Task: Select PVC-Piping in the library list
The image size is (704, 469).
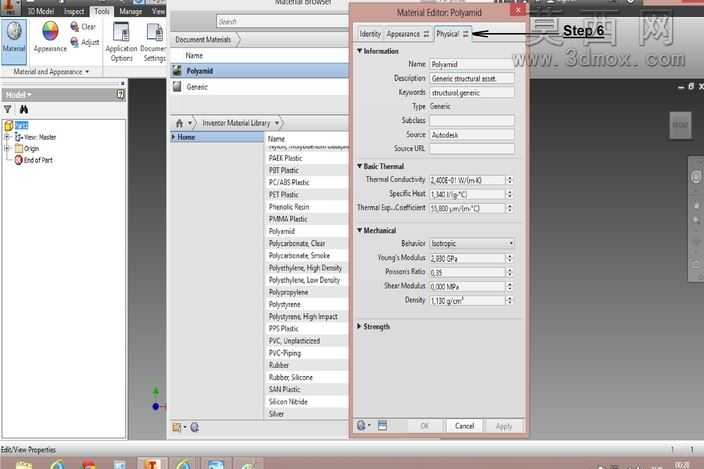Action: pos(307,353)
